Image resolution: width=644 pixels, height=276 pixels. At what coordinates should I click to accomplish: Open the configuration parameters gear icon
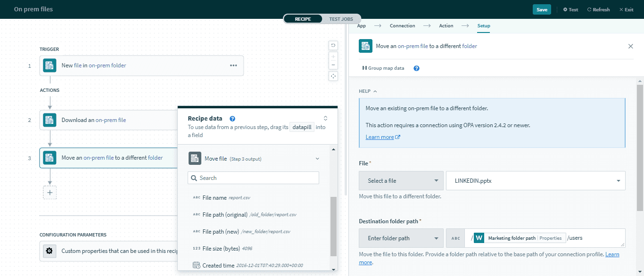click(49, 251)
